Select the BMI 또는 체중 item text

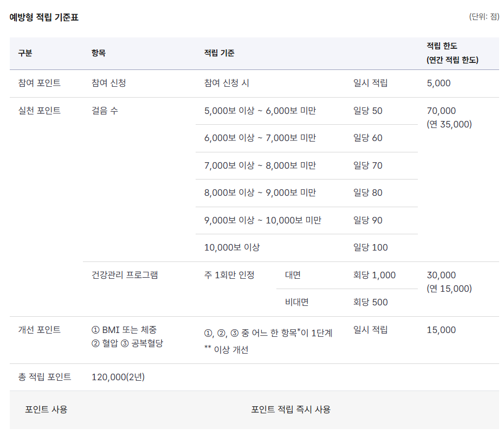coord(124,330)
